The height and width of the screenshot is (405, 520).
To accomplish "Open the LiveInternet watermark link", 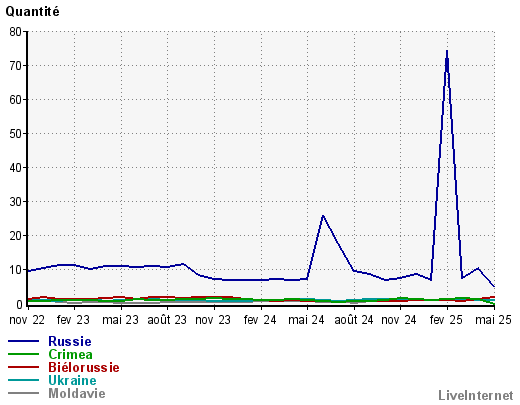I will pyautogui.click(x=476, y=395).
